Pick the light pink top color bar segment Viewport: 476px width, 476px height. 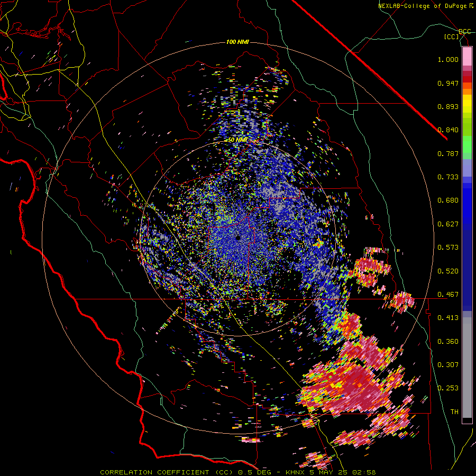click(467, 56)
